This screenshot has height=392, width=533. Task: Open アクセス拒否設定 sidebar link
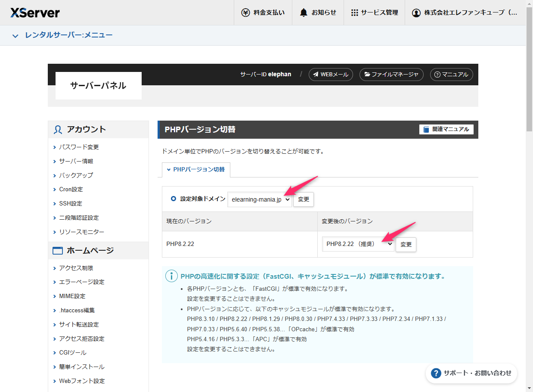[x=81, y=339]
